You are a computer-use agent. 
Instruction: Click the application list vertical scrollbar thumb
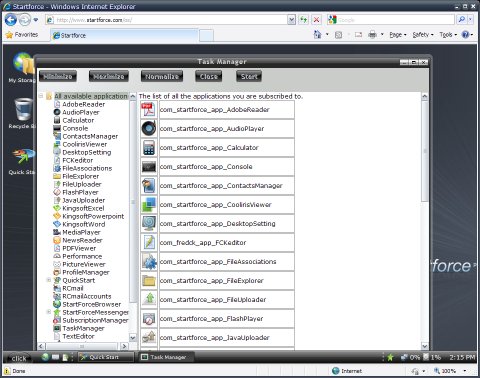425,151
